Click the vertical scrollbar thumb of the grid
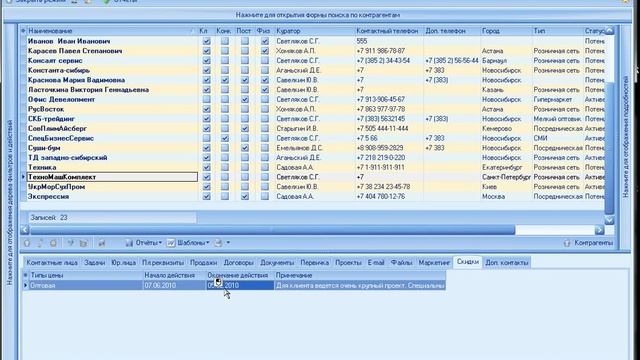The height and width of the screenshot is (360, 640). pos(609,147)
